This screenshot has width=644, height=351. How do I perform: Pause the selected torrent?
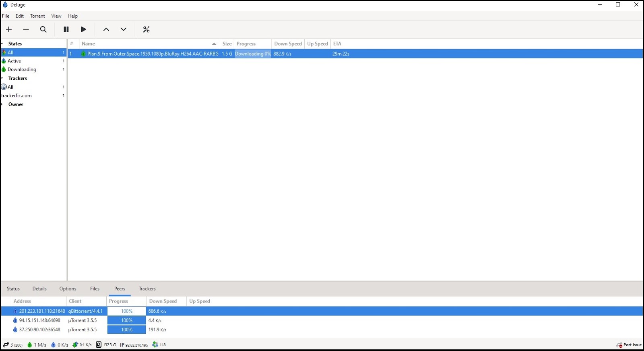tap(66, 29)
